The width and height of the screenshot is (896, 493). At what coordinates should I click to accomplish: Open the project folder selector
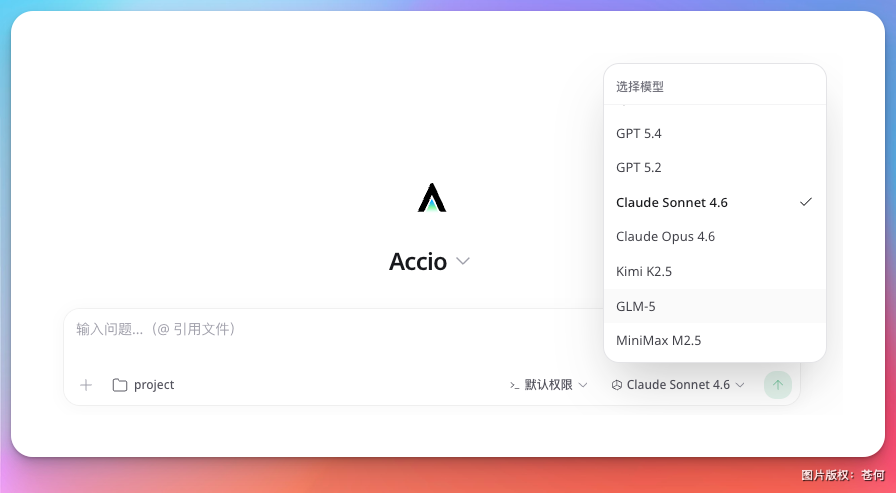tap(143, 385)
